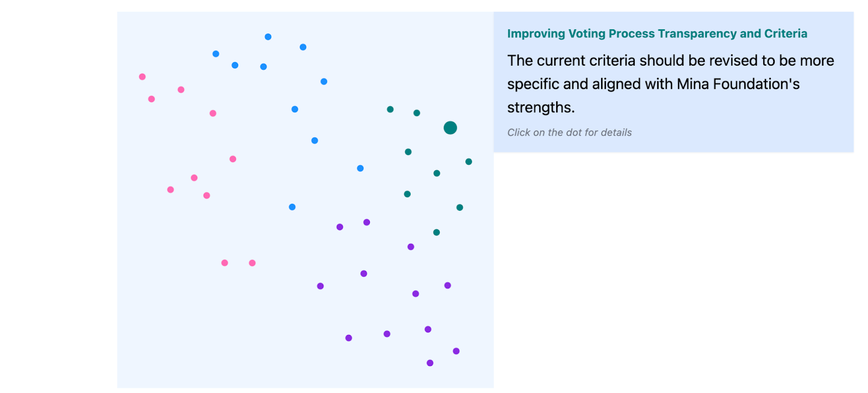
Task: Click the 'Improving Voting Process Transparency and Criteria' heading
Action: [657, 34]
